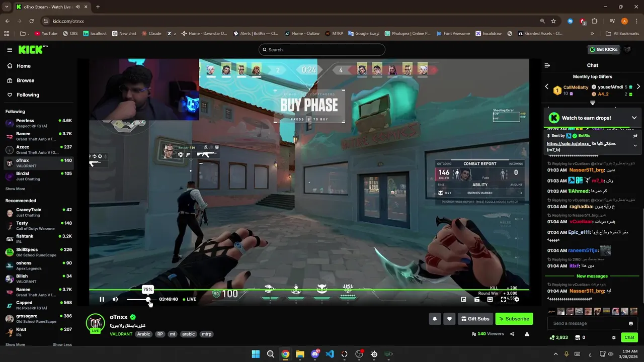The image size is (644, 362).
Task: Open Chrome tab search dropdown
Action: click(7, 7)
